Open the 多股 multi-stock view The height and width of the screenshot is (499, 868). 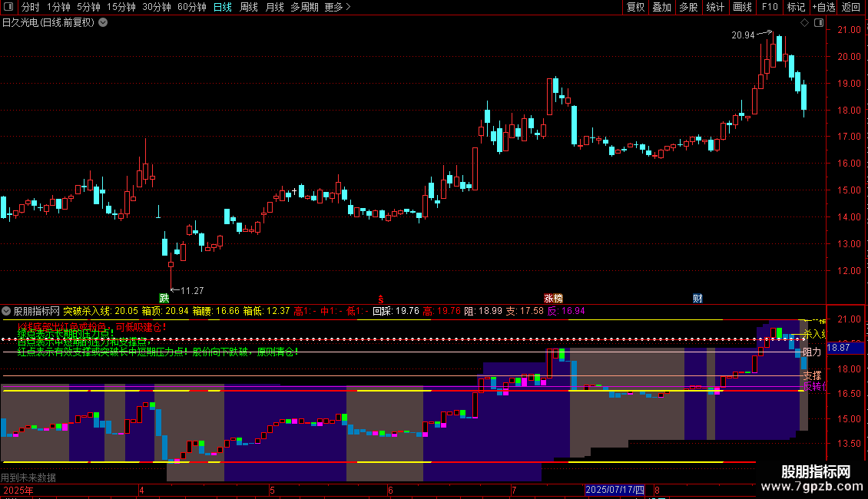point(688,7)
